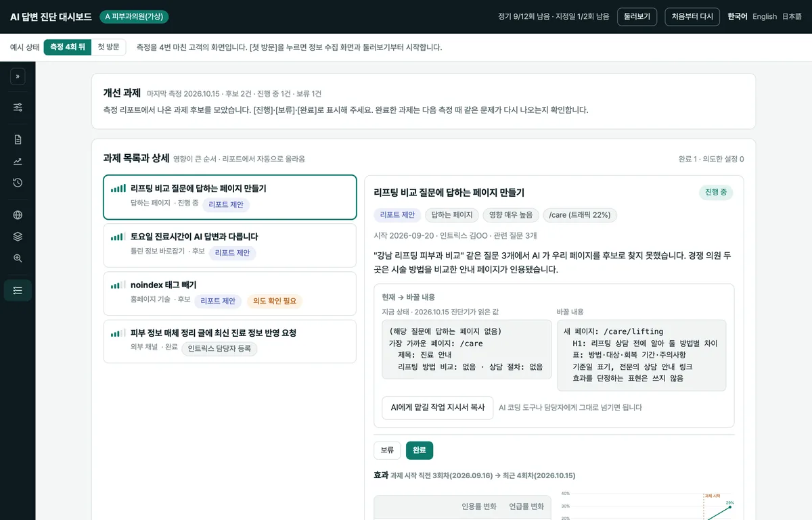812x520 pixels.
Task: Click the 'AI 답변 진단 대시보드' title
Action: point(51,17)
